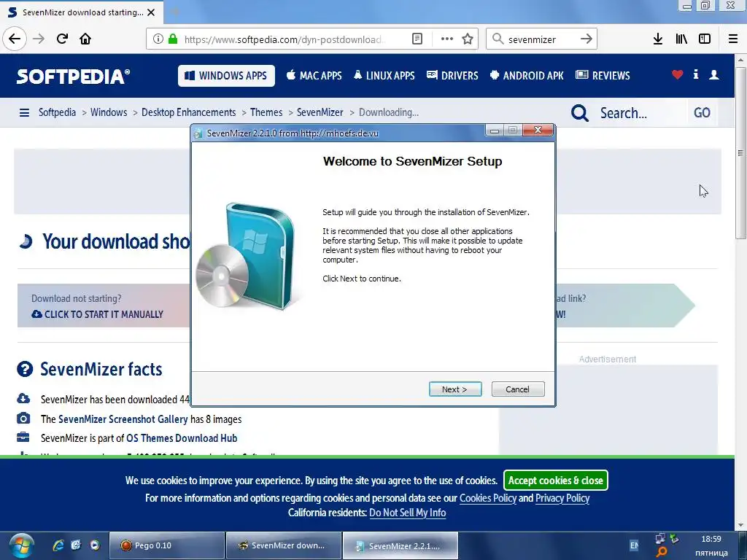Open the Firefox hamburger menu
This screenshot has height=560, width=747.
point(733,39)
